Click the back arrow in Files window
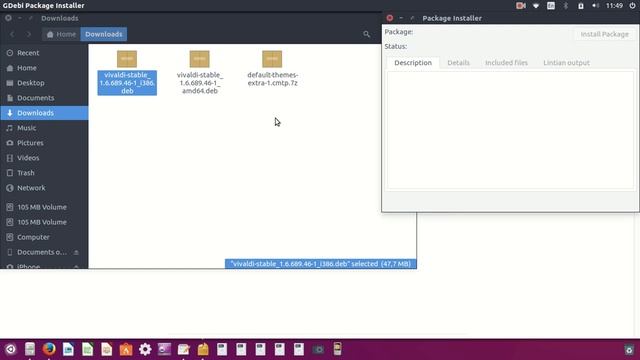640x360 pixels. pos(12,34)
